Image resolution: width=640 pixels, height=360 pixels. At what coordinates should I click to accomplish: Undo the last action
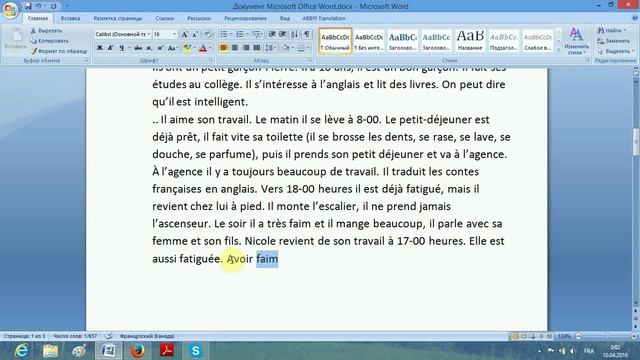pyautogui.click(x=38, y=6)
